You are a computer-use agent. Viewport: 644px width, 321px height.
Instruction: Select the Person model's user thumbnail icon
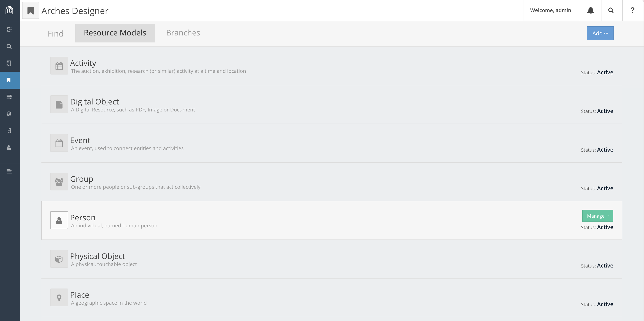tap(59, 220)
